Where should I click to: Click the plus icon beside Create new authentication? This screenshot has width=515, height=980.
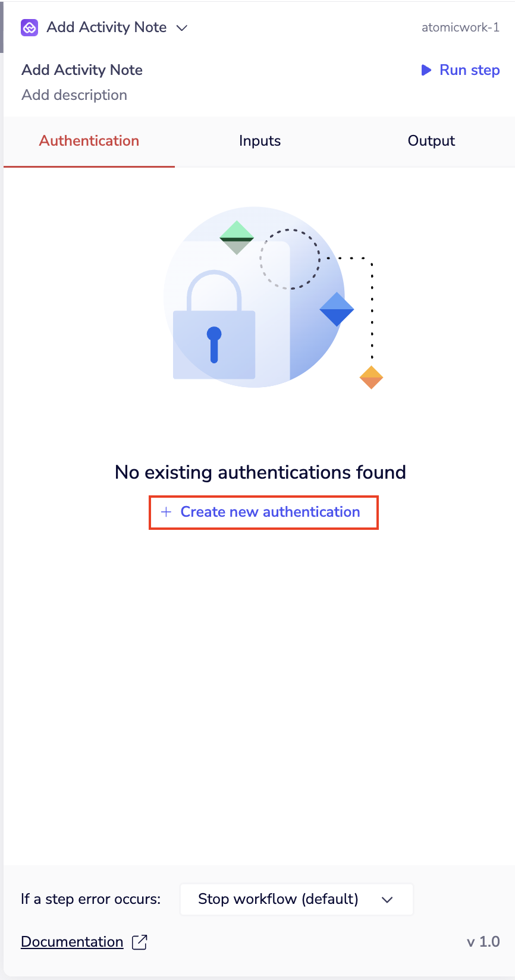[167, 512]
